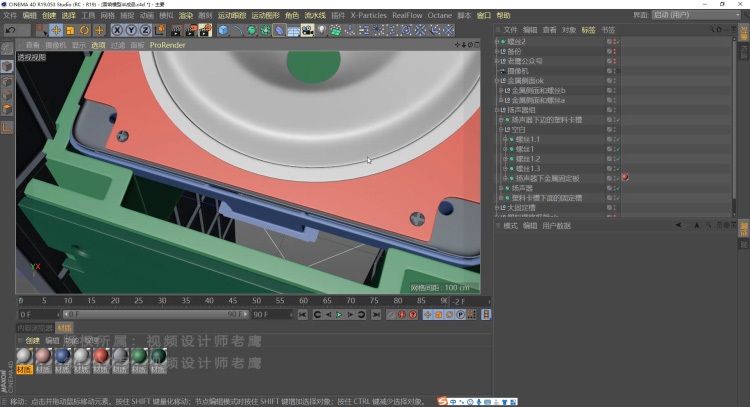Click the Undo arrow in the toolbar

coord(10,30)
